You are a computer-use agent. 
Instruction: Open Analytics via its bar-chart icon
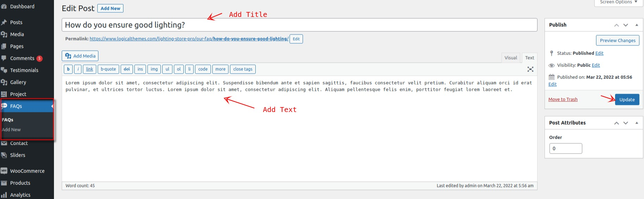coord(4,195)
